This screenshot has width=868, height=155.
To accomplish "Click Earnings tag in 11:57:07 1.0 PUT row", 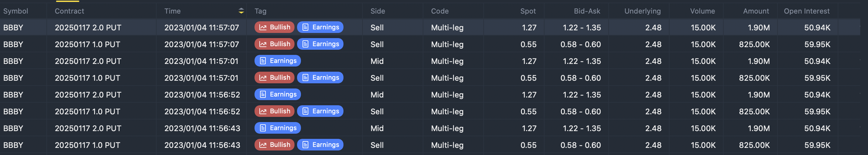I will (320, 44).
